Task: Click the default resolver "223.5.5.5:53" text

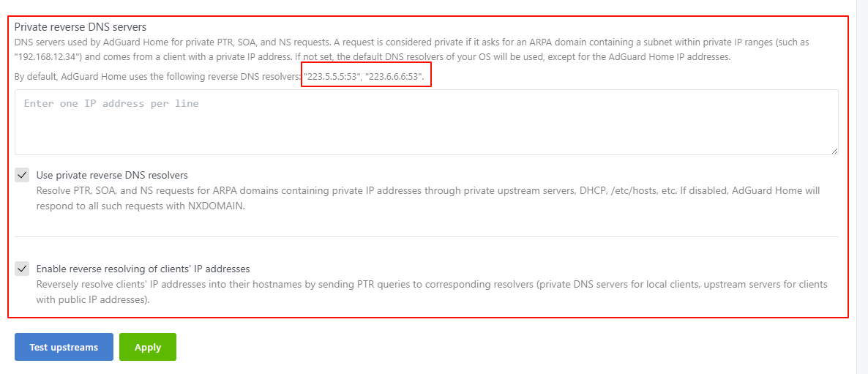Action: 332,77
